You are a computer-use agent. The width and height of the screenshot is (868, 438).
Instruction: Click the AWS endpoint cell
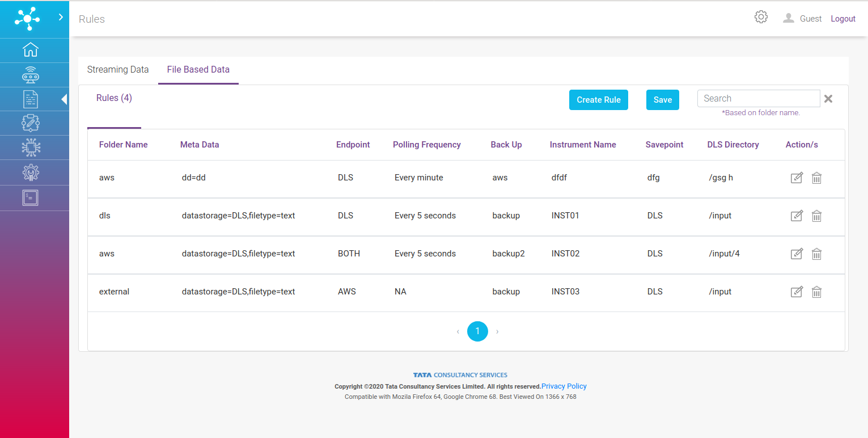tap(347, 292)
